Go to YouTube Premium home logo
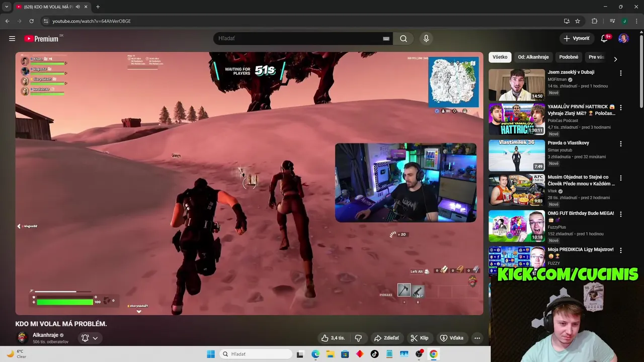644x362 pixels. 41,39
